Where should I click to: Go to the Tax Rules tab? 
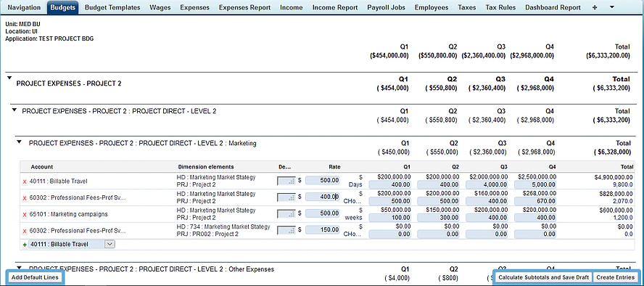click(x=500, y=7)
